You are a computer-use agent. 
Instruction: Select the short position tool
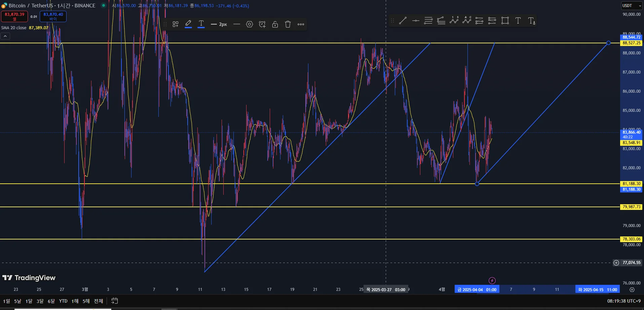click(x=492, y=20)
